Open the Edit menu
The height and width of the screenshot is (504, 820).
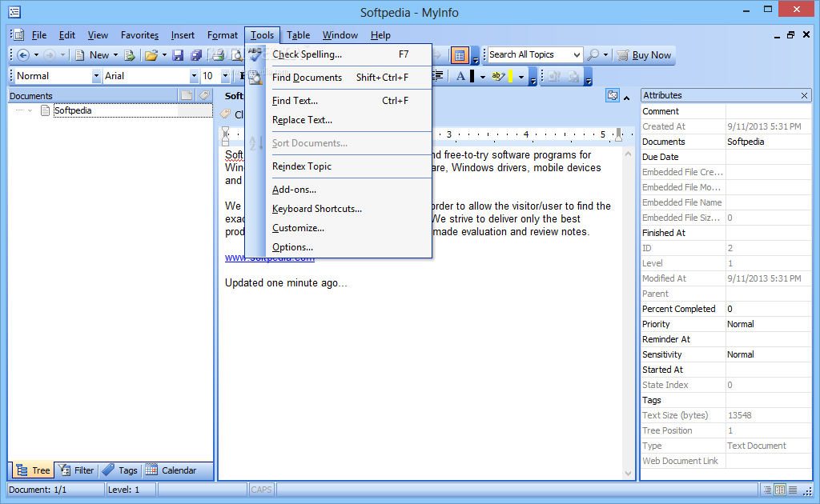coord(67,35)
